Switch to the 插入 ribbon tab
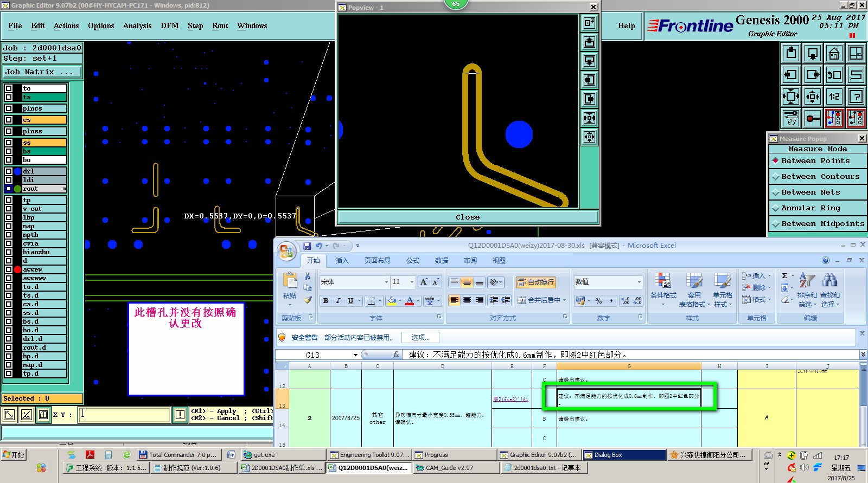The image size is (868, 483). tap(342, 261)
